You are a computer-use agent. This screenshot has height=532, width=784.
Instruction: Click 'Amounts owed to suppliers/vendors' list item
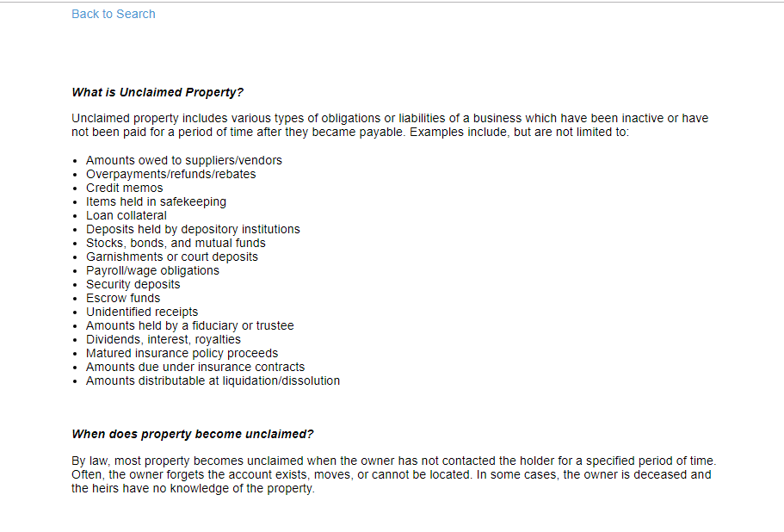183,160
